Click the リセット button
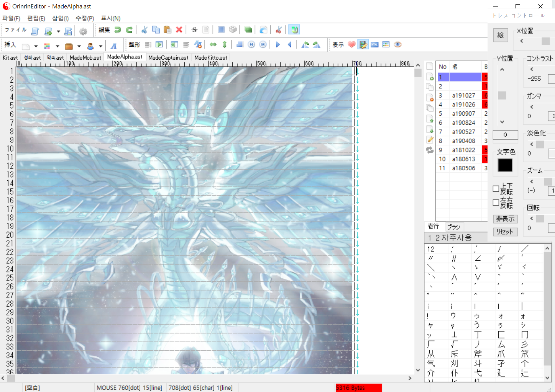 coord(505,232)
